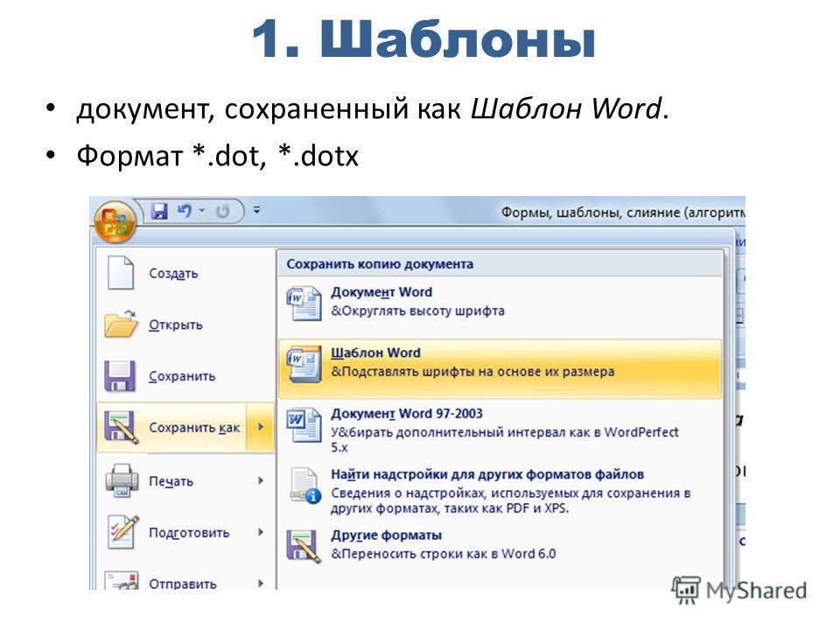Save a copy as Документ Word

[x=500, y=302]
